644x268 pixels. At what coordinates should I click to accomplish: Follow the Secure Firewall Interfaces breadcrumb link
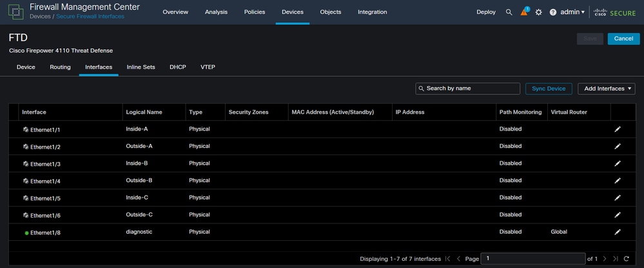pos(90,16)
